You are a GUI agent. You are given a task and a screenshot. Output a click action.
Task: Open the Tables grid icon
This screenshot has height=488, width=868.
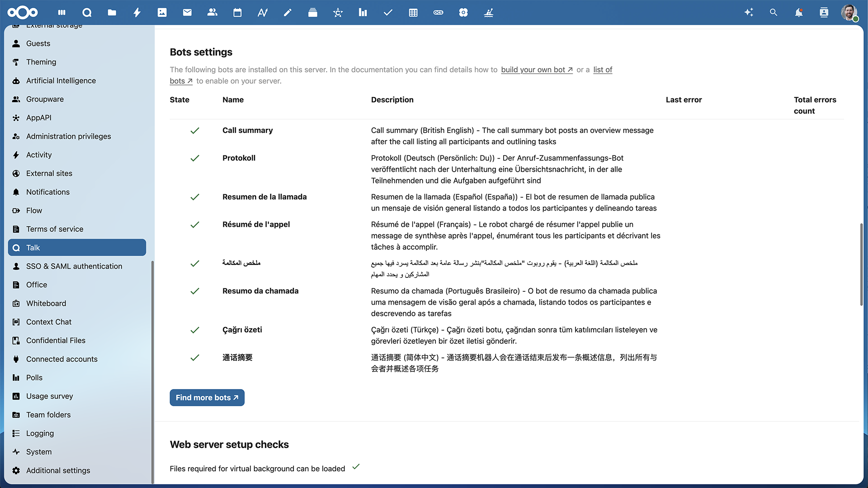tap(413, 13)
